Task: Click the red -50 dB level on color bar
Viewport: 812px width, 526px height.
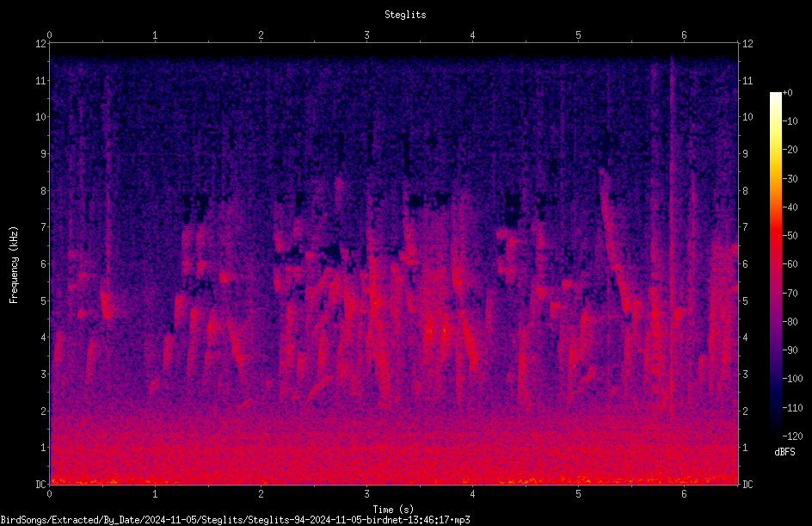Action: pos(775,236)
